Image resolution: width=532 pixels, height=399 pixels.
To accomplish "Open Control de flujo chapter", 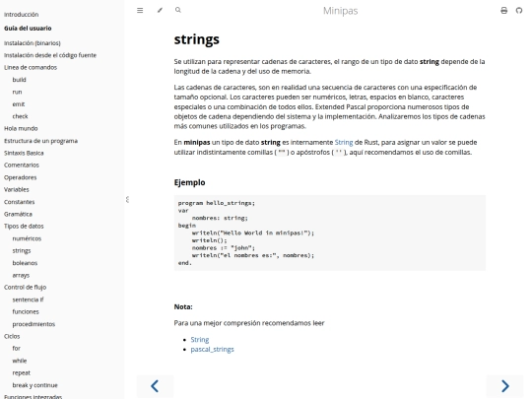I will (25, 288).
